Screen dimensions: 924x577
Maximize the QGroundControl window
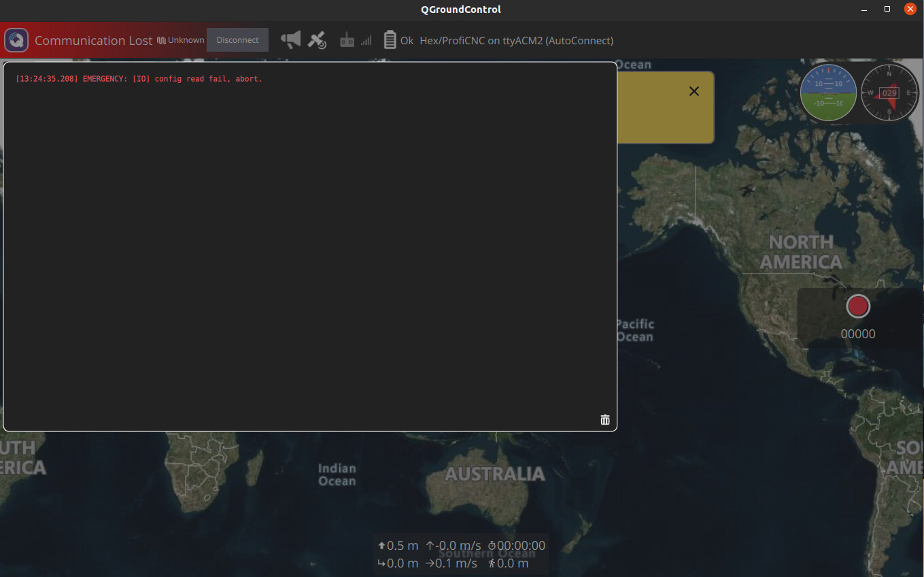887,10
